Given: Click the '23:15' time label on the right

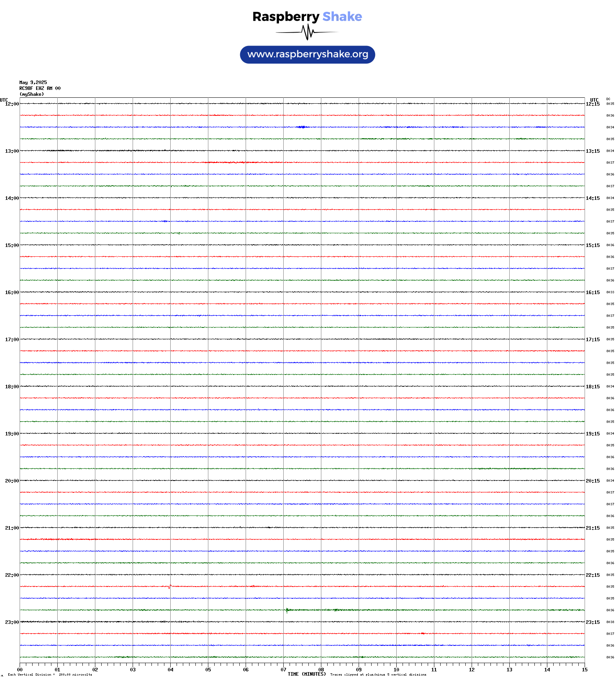Looking at the screenshot, I should pyautogui.click(x=593, y=622).
